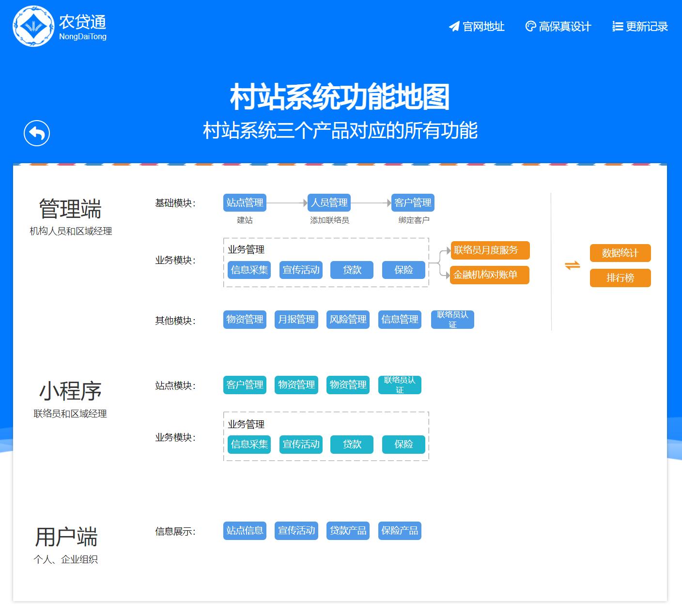Click the NongDaiTong wheat logo icon
Screen dimensions: 682x616
[x=33, y=27]
